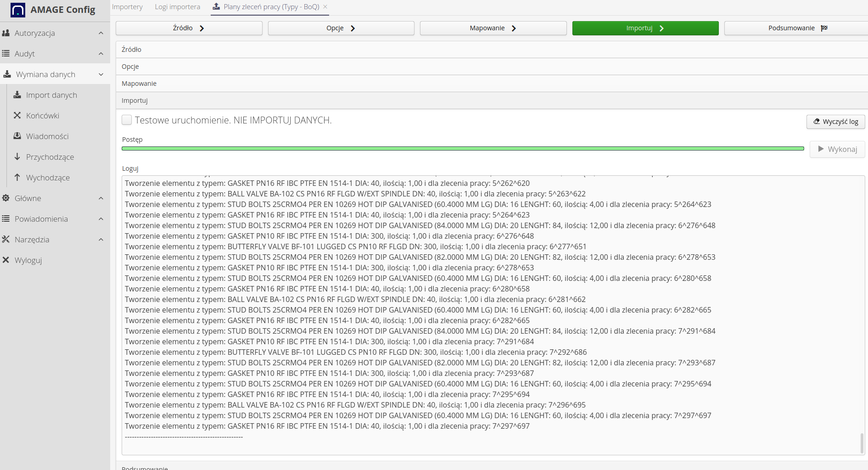Go to the Podsumowanie wizard step
The width and height of the screenshot is (868, 470).
797,28
